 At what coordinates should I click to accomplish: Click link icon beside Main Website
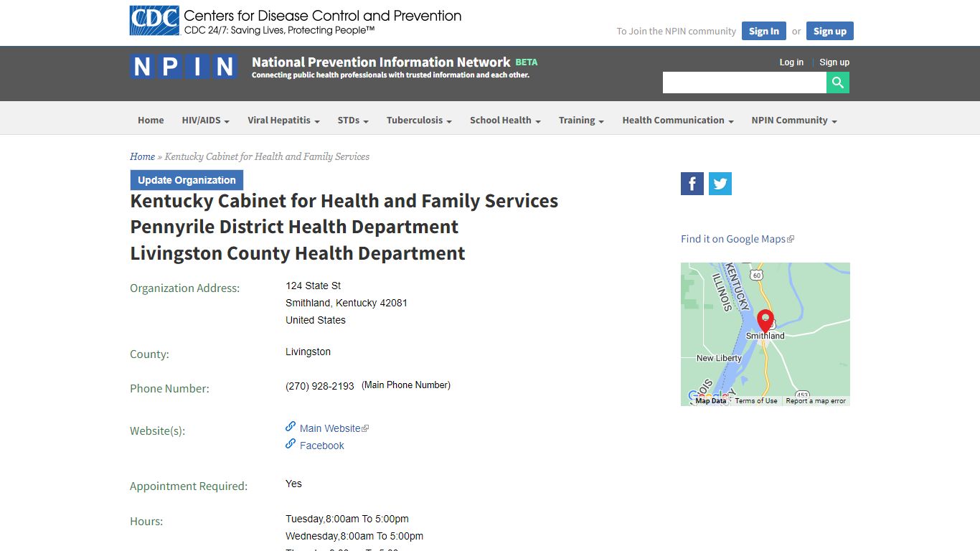point(291,427)
